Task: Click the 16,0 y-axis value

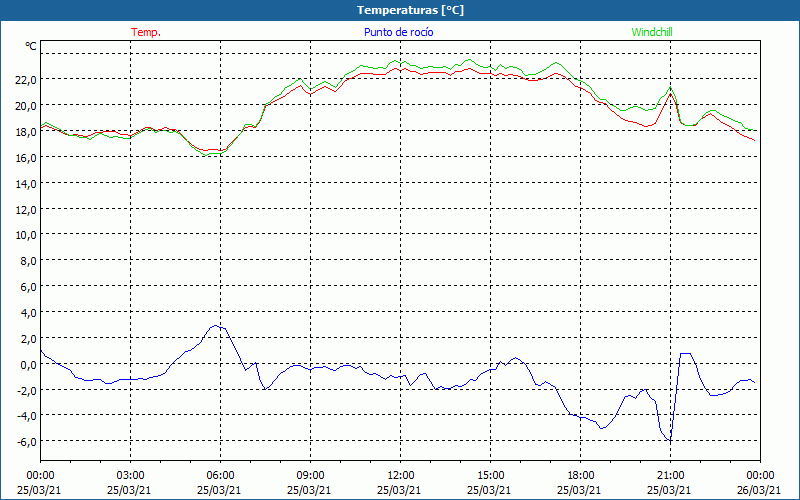Action: click(26, 158)
